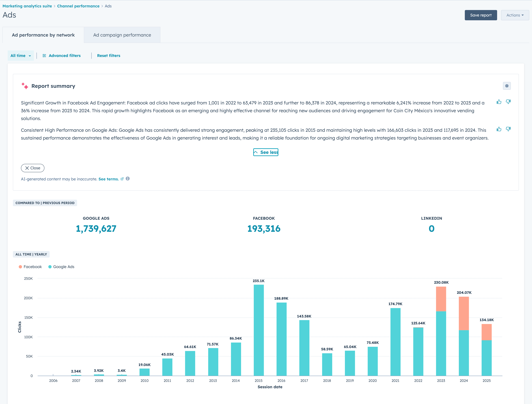Switch to Ad campaign performance tab
This screenshot has width=532, height=404.
coord(122,35)
